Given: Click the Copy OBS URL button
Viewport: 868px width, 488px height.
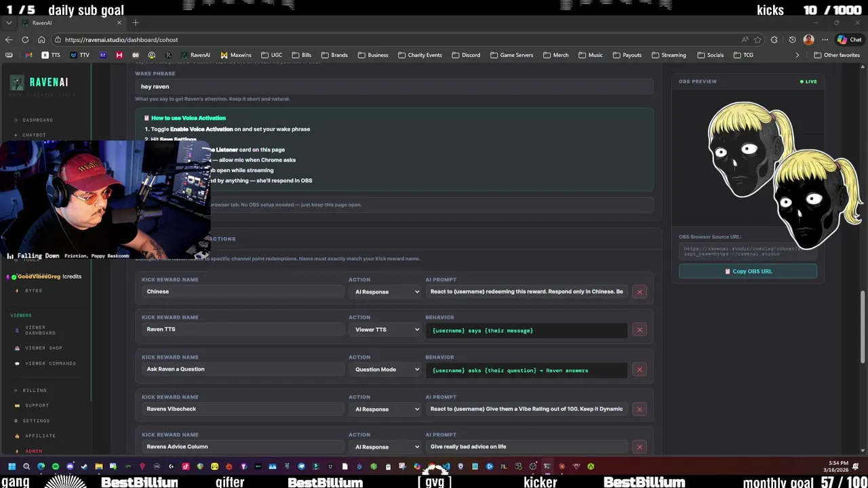Looking at the screenshot, I should [x=748, y=271].
